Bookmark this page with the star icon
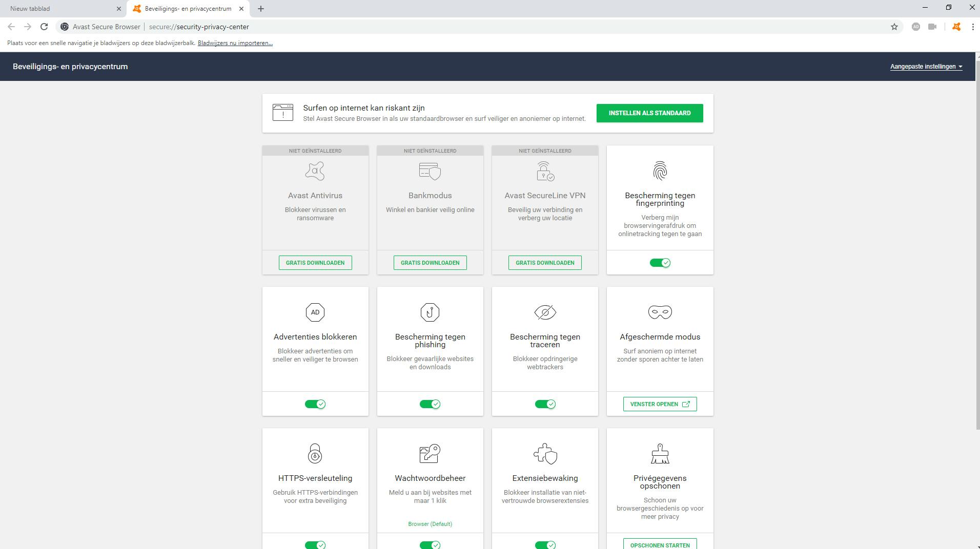980x549 pixels. point(894,27)
